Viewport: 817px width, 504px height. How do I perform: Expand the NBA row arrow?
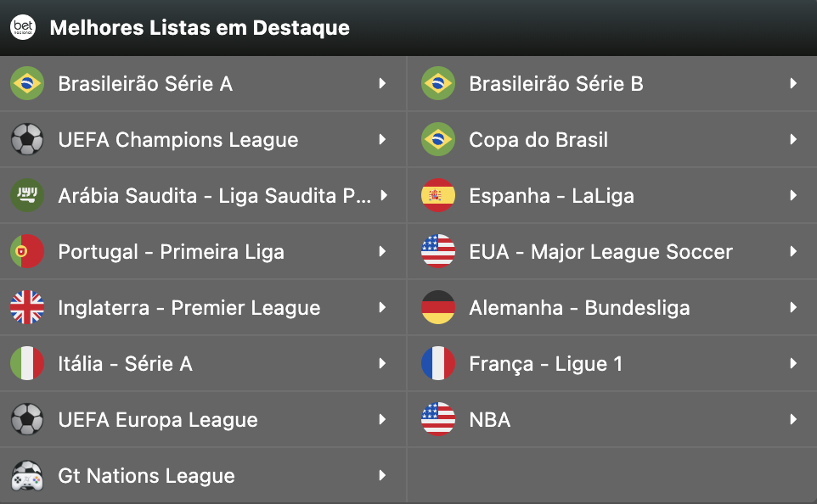click(x=792, y=419)
